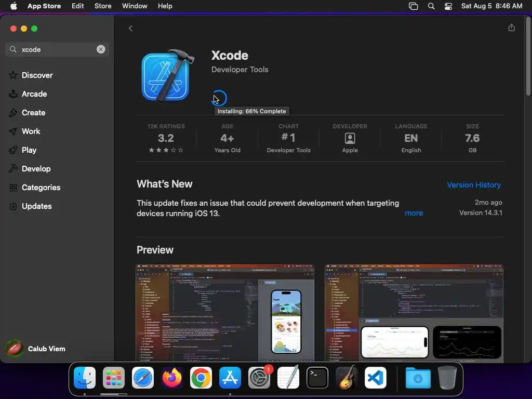This screenshot has width=532, height=399.
Task: Open Finder from the Dock
Action: [85, 378]
